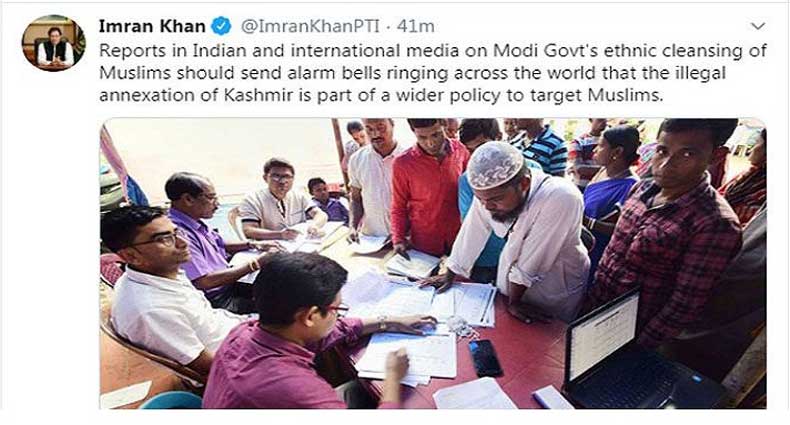Click the blue verified badge checkmark
The image size is (790, 425).
[x=221, y=26]
